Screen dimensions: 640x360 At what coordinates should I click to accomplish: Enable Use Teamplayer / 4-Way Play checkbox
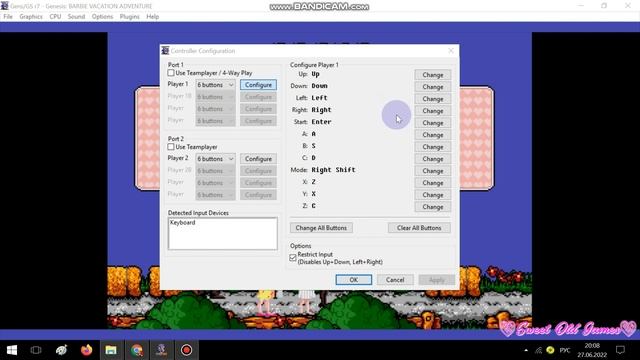pos(171,73)
